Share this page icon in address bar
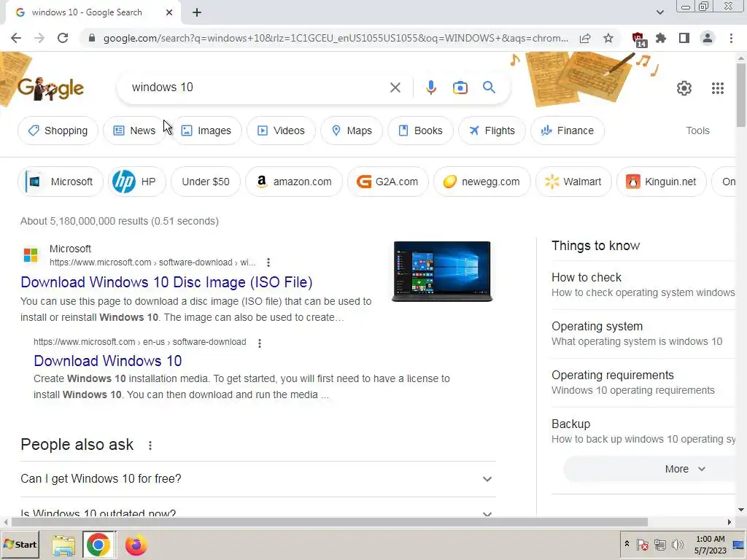The width and height of the screenshot is (747, 560). coord(585,38)
